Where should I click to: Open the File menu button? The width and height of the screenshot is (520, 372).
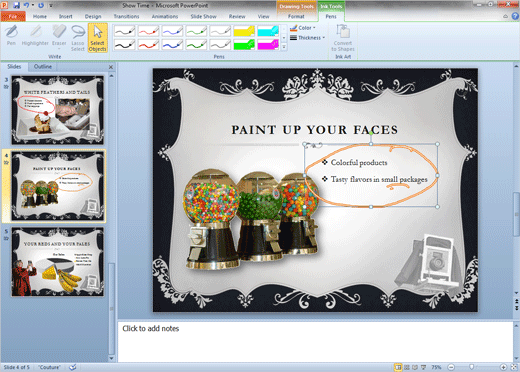pyautogui.click(x=13, y=16)
